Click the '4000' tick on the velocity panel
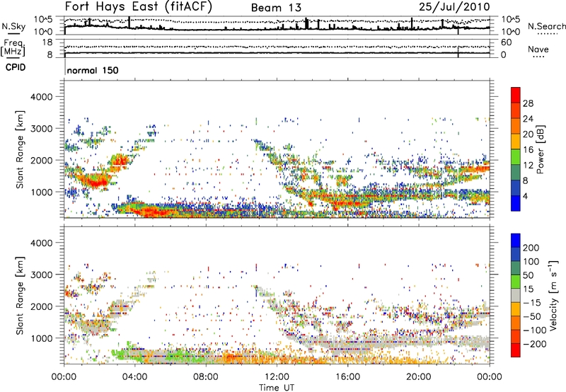The width and height of the screenshot is (566, 392). [42, 243]
